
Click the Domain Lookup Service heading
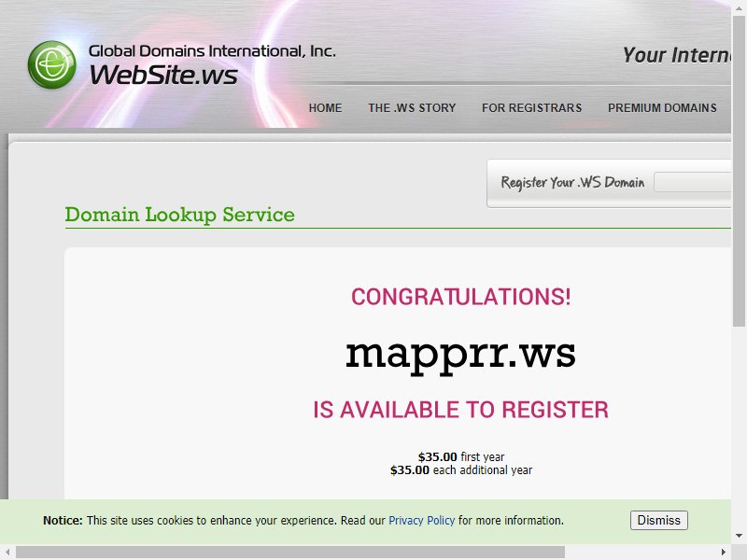click(179, 215)
